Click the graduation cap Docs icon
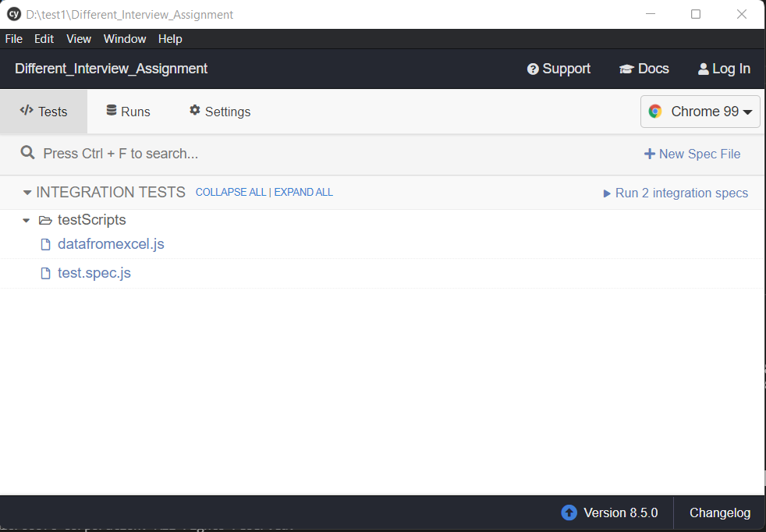This screenshot has height=532, width=766. click(626, 69)
